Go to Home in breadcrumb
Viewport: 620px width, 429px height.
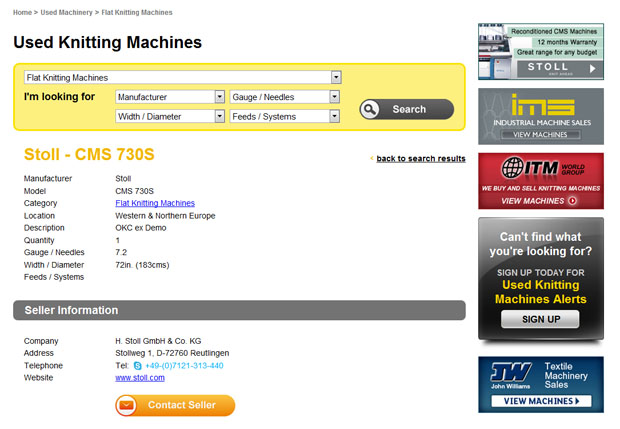[22, 13]
